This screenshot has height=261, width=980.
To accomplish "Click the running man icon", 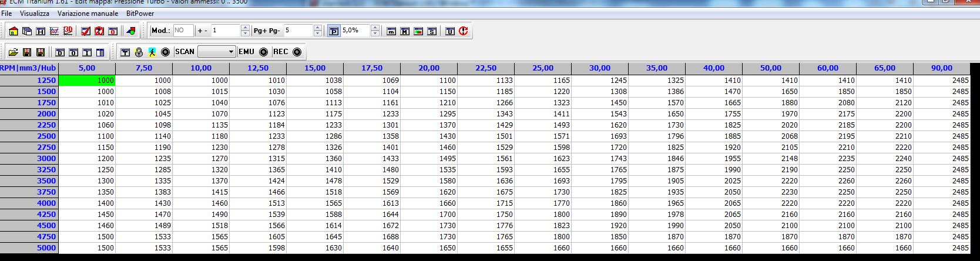I will coord(152,52).
